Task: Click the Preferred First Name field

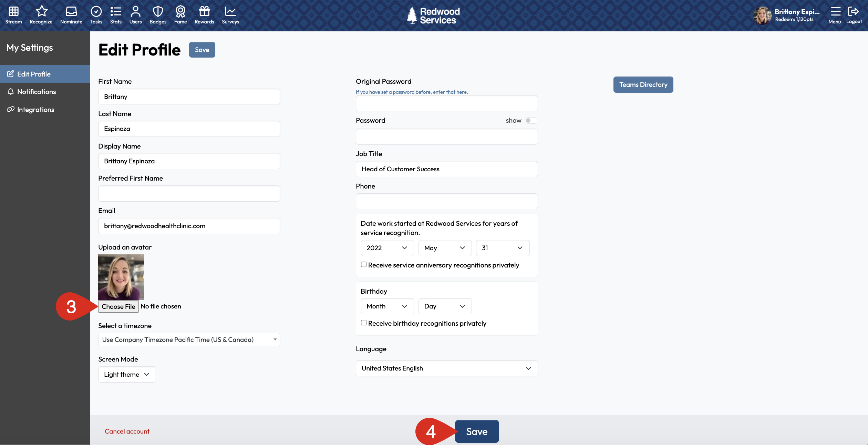Action: click(189, 193)
